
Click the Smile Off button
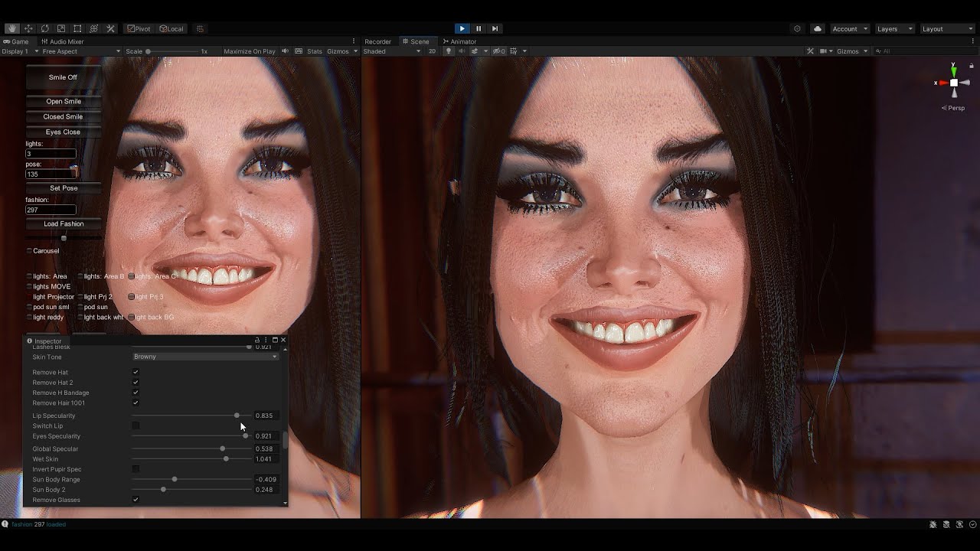(63, 77)
